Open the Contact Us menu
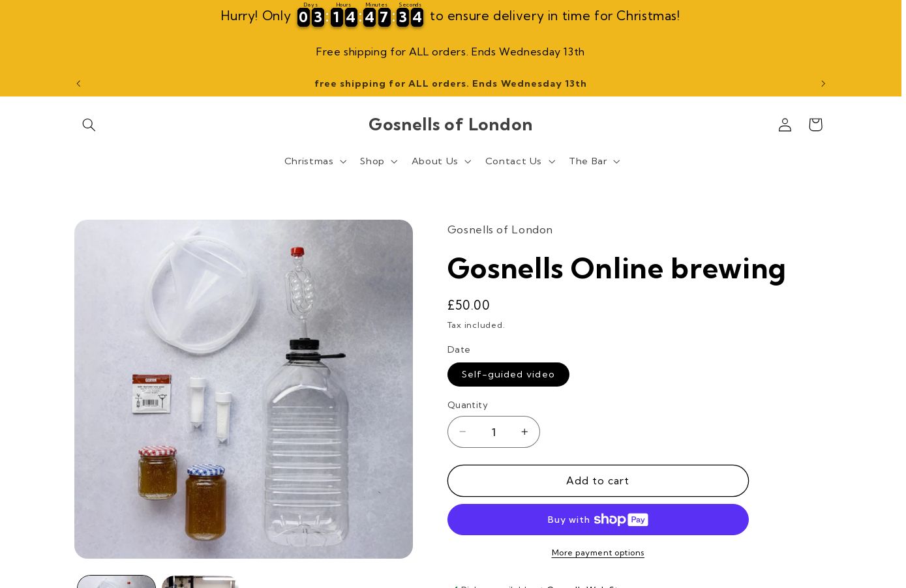Screen dimensions: 906x588 click(520, 161)
